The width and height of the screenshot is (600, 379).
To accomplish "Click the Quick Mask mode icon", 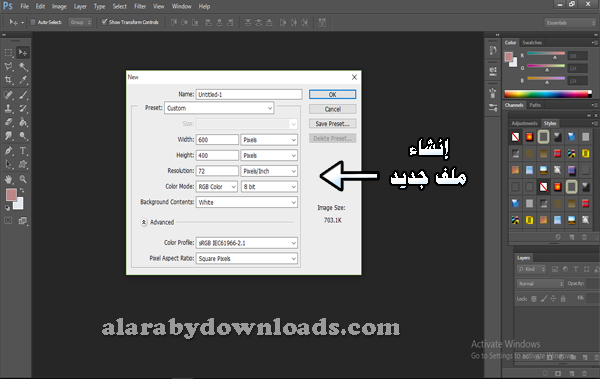I will tap(8, 220).
